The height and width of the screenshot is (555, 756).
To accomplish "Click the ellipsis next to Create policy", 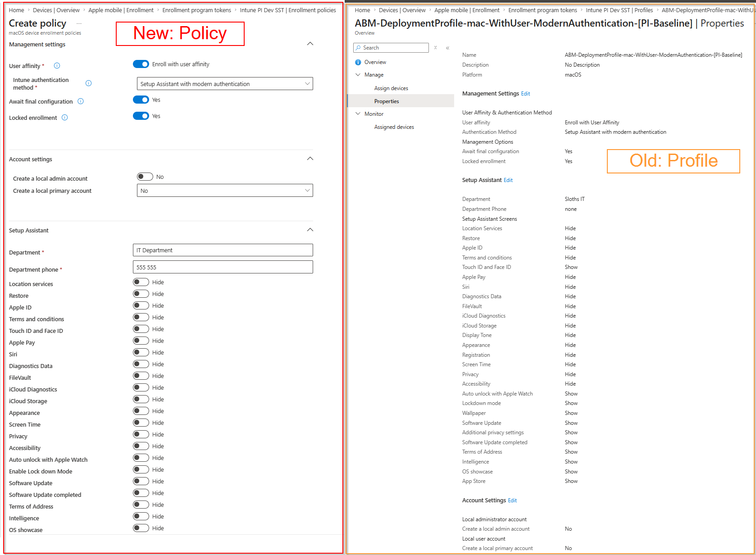I will (79, 23).
